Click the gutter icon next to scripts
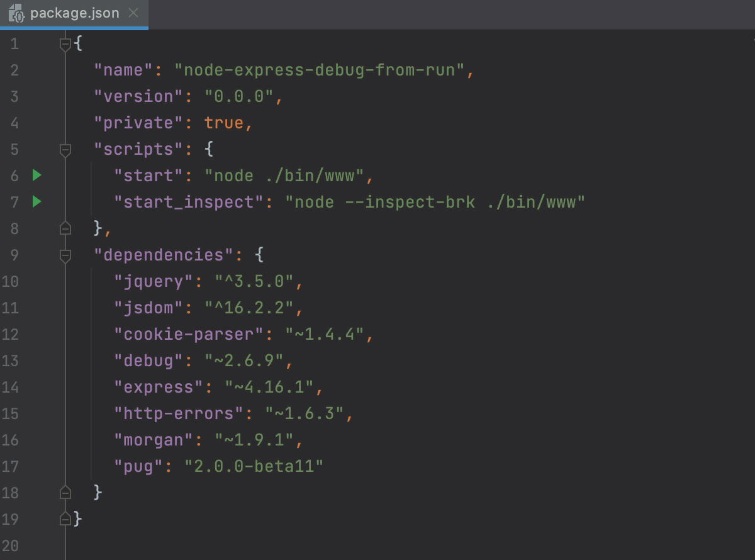The image size is (755, 560). [x=65, y=149]
